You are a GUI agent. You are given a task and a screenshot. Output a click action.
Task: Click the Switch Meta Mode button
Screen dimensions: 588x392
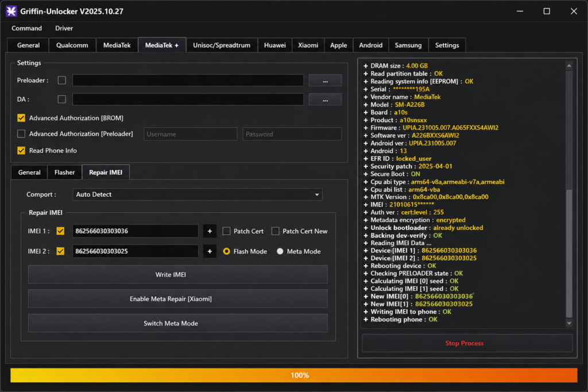178,324
